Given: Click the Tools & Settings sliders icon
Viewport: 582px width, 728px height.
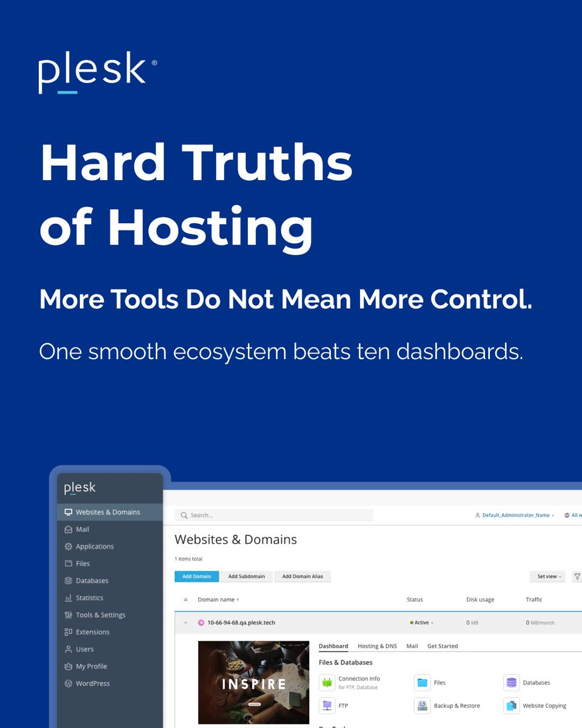Looking at the screenshot, I should pos(69,615).
